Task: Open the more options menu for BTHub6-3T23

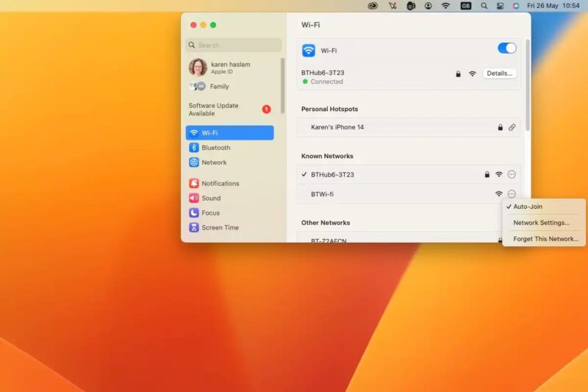Action: [x=512, y=174]
